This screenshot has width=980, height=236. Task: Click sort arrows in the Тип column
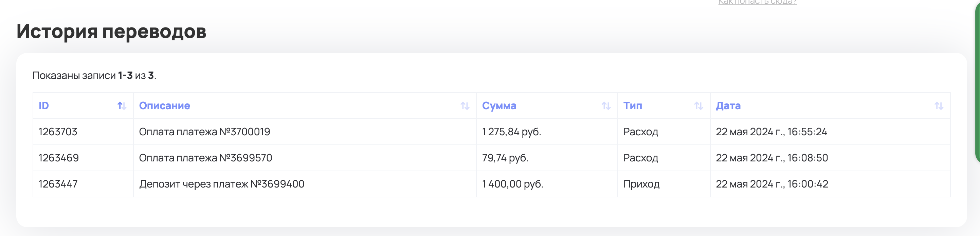click(698, 106)
